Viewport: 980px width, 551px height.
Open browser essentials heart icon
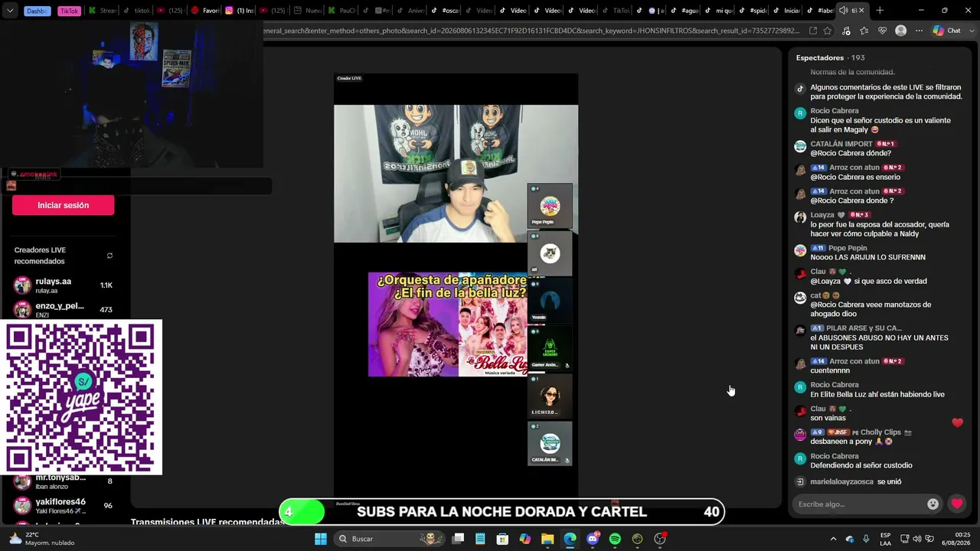click(x=883, y=31)
